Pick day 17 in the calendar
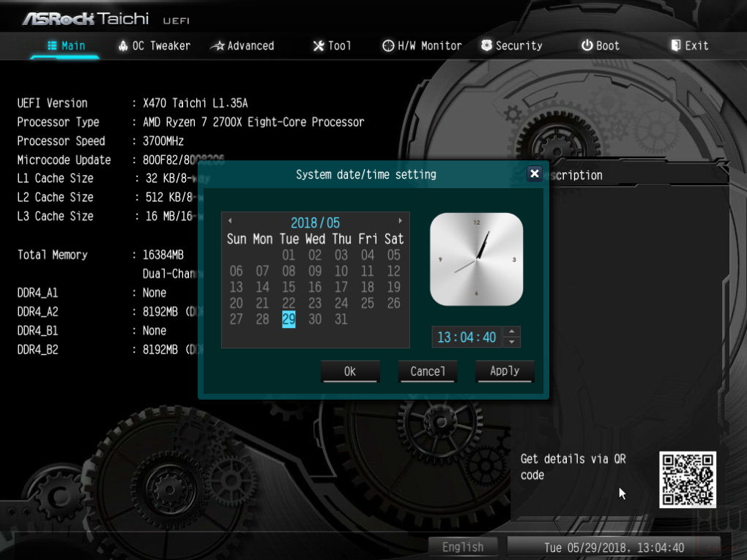 pyautogui.click(x=341, y=287)
